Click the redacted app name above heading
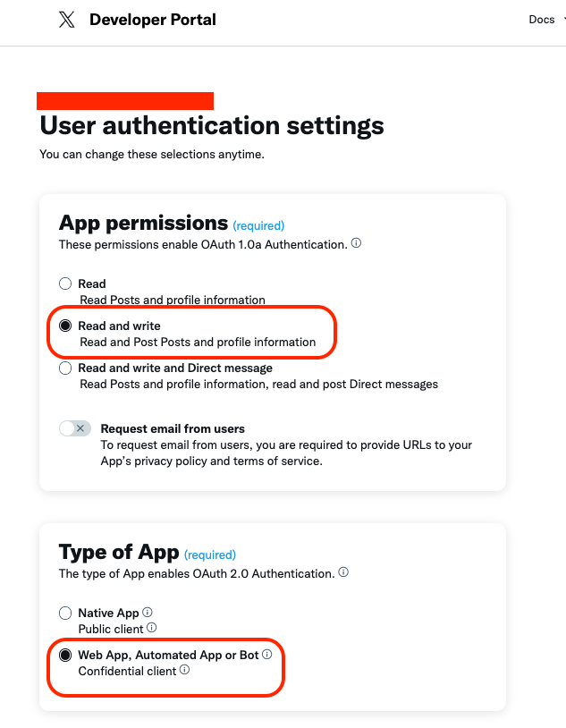This screenshot has height=728, width=566. pyautogui.click(x=125, y=101)
